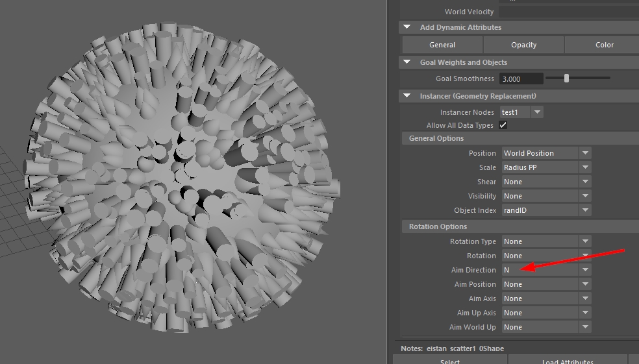Open the Object Index randID dropdown

pos(585,210)
